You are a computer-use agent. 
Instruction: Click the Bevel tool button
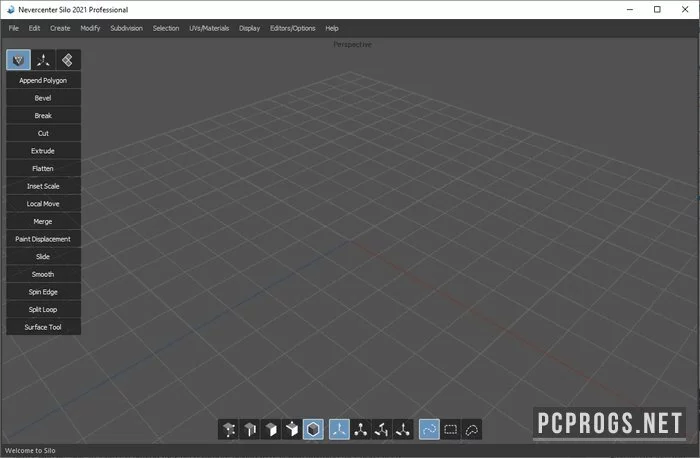[x=43, y=98]
